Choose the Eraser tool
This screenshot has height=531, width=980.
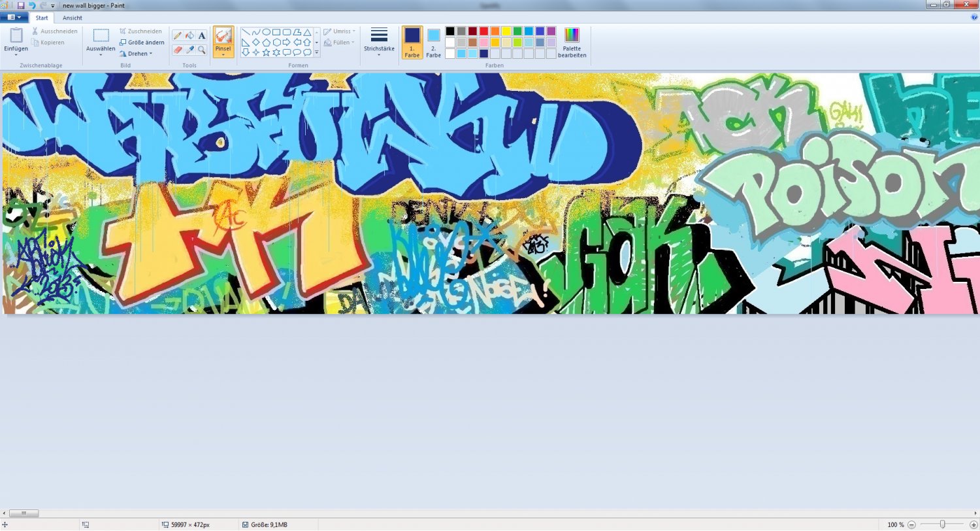tap(177, 50)
